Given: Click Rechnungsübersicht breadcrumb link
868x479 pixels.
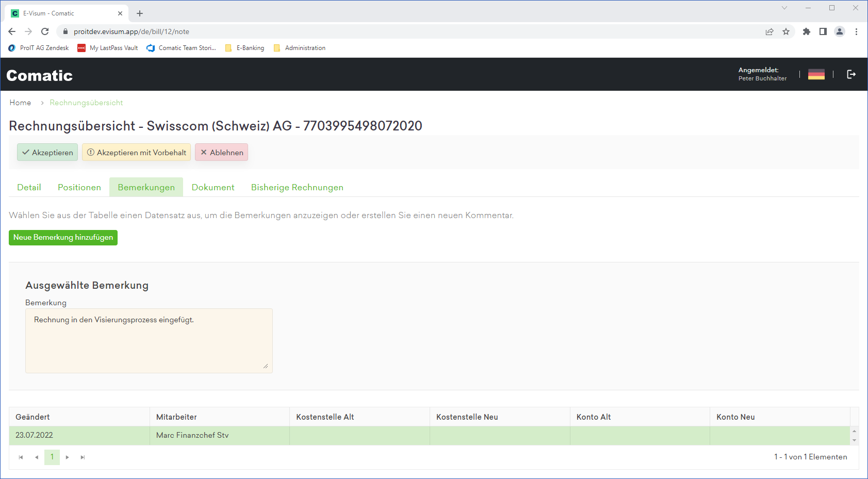Looking at the screenshot, I should pyautogui.click(x=86, y=103).
